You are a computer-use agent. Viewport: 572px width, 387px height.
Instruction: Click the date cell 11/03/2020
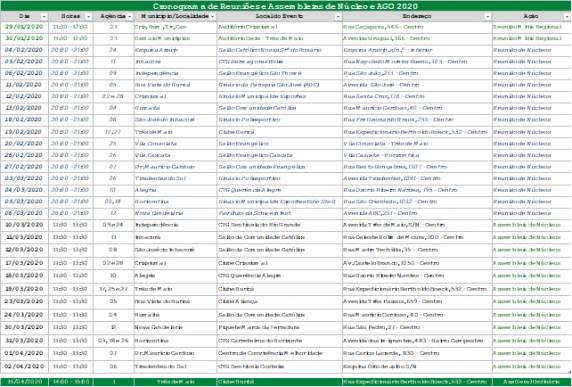(24, 237)
